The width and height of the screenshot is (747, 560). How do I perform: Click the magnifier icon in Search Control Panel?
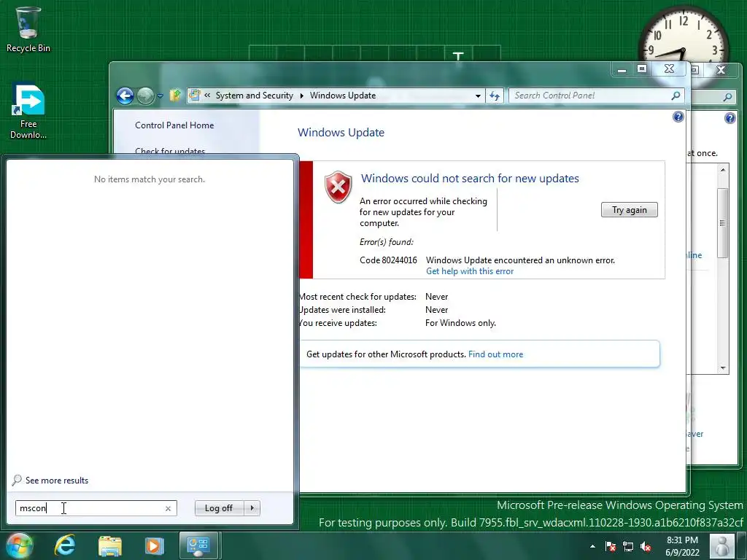[676, 96]
